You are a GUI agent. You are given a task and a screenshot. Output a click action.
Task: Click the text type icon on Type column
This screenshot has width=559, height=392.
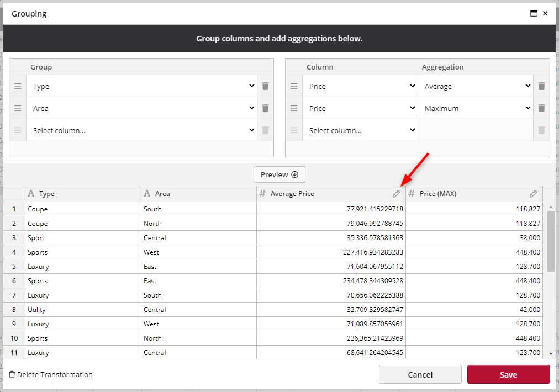tap(31, 193)
